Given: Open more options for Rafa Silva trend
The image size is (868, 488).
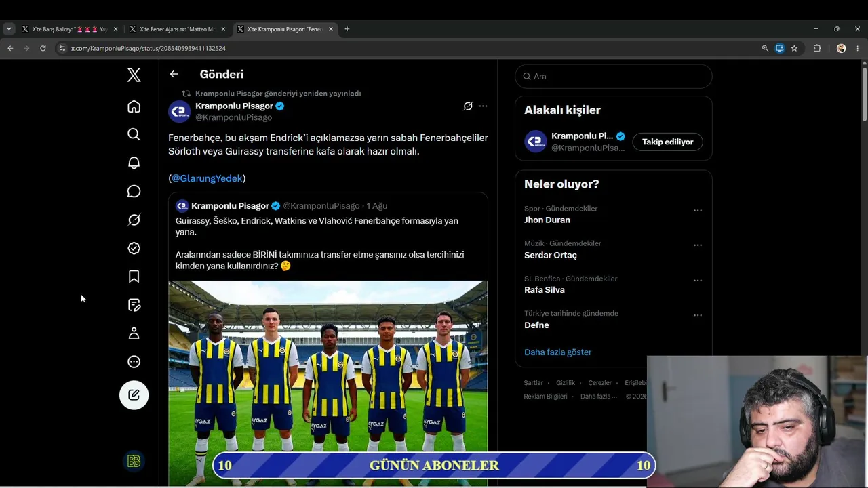Looking at the screenshot, I should pyautogui.click(x=698, y=281).
